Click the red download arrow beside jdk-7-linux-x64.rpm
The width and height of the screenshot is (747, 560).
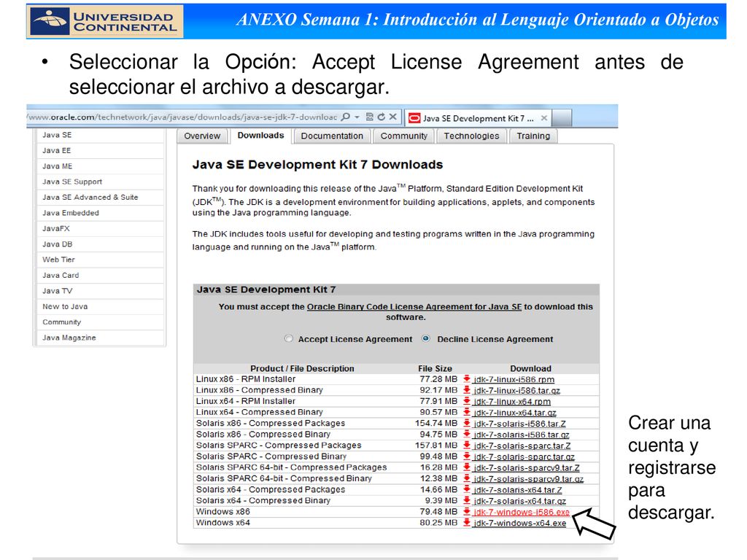pos(467,401)
